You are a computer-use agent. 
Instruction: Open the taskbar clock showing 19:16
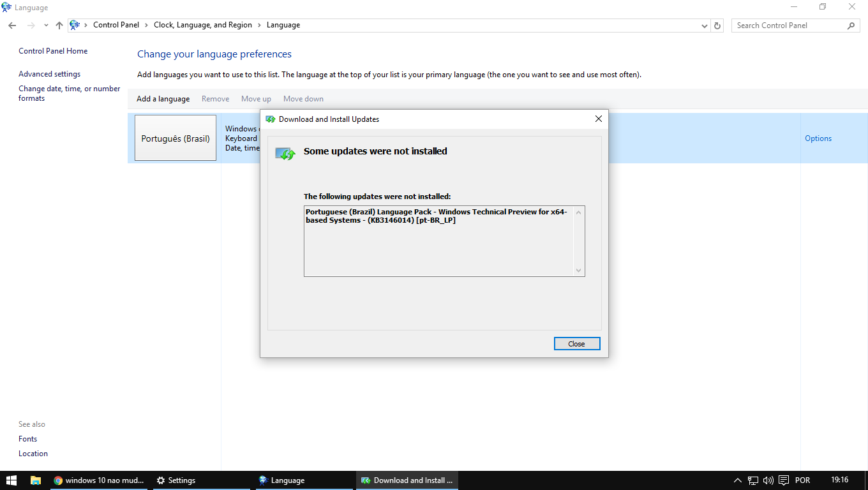(840, 480)
